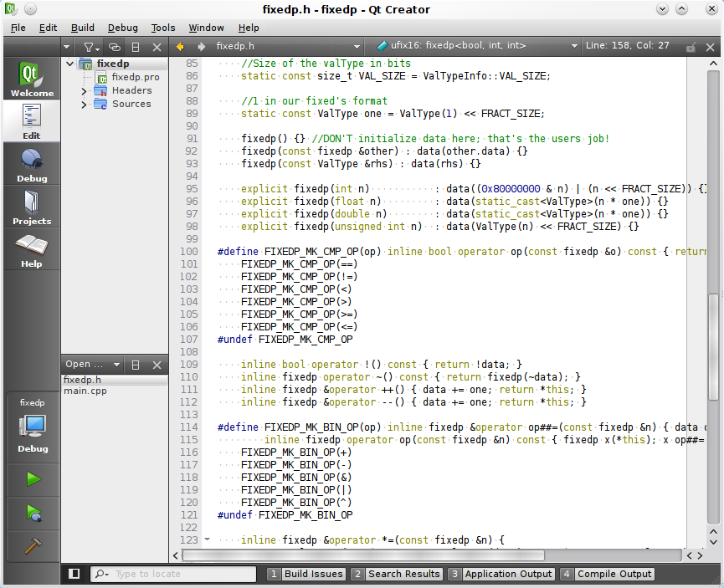This screenshot has height=588, width=724.
Task: Collapse the code fold at line 123
Action: [x=208, y=540]
